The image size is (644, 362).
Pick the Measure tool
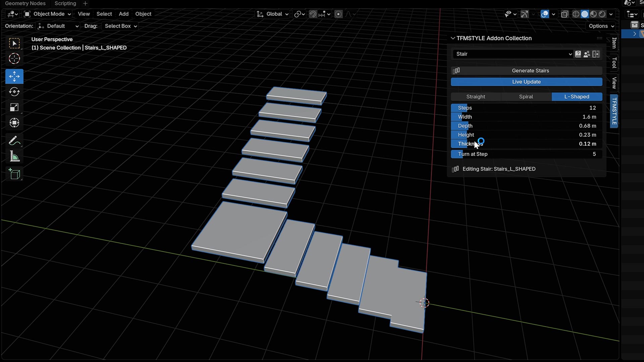[14, 157]
